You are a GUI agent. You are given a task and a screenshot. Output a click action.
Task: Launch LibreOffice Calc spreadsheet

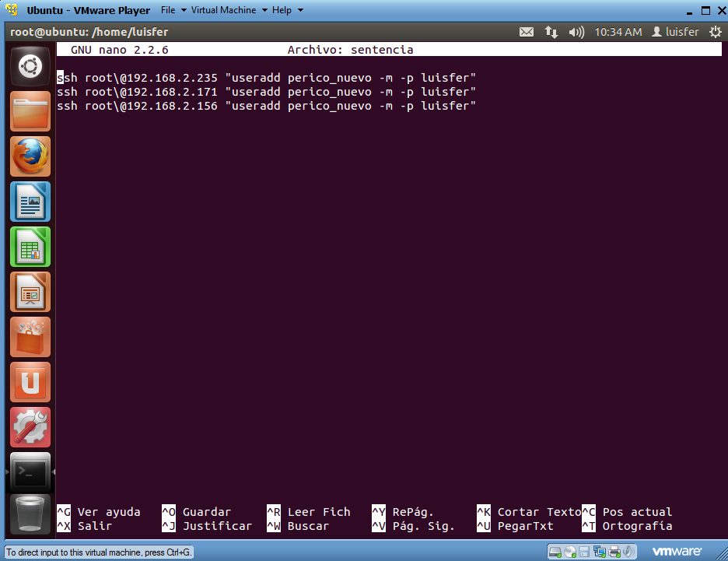point(30,247)
